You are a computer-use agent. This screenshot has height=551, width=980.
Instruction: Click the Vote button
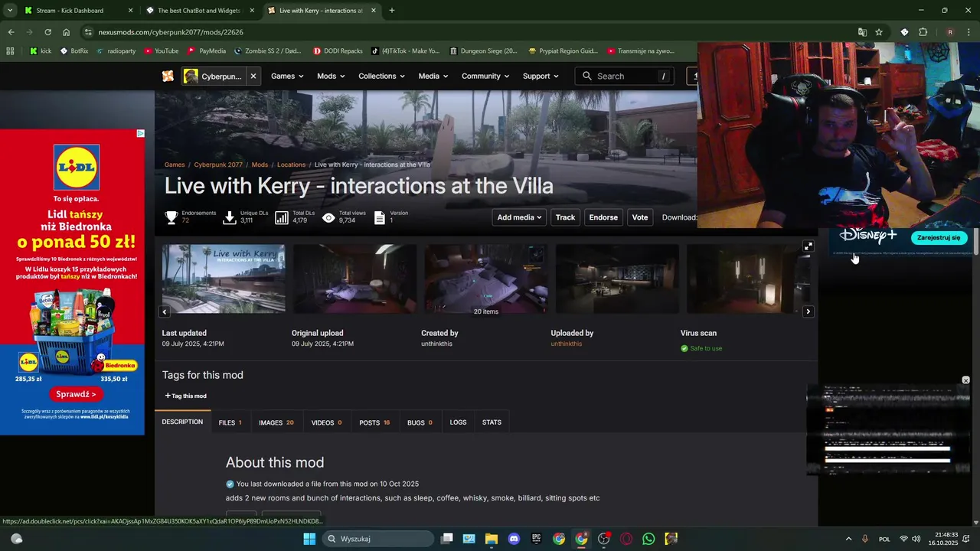click(640, 217)
